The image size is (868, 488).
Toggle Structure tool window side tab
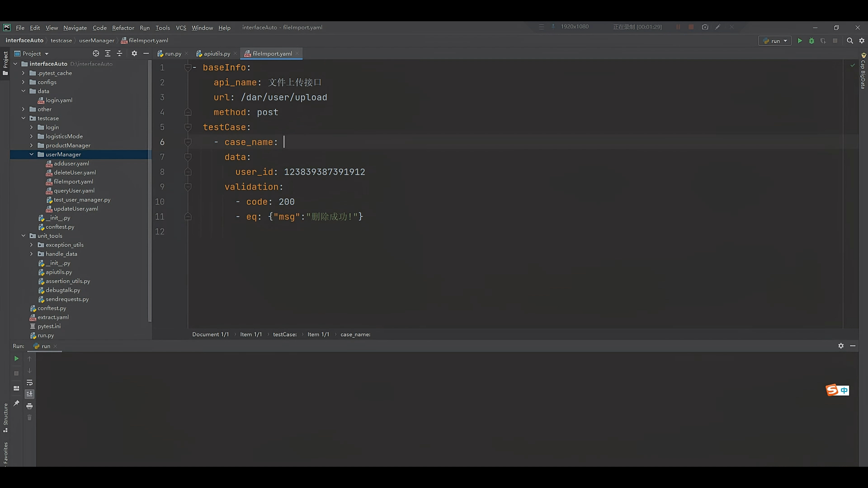tap(5, 418)
